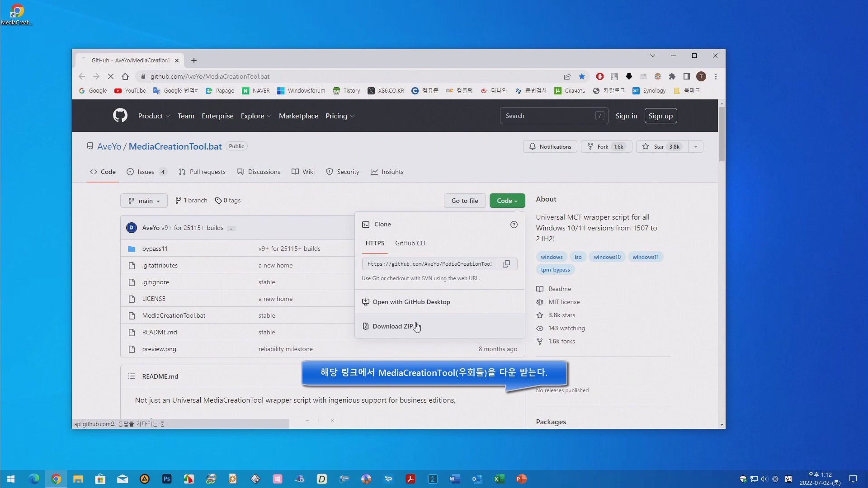
Task: Open new browser tab
Action: pyautogui.click(x=194, y=61)
